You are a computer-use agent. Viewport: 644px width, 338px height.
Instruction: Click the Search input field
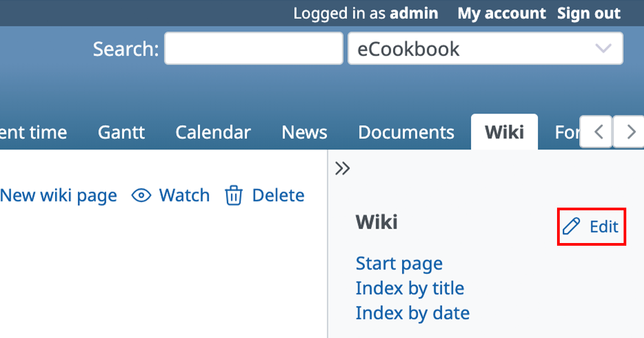[x=253, y=49]
